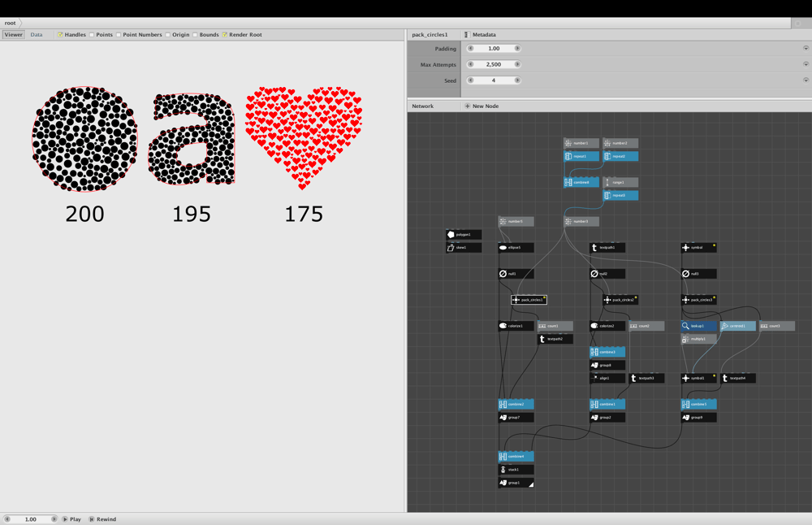812x525 pixels.
Task: Click the Padding value field
Action: [494, 48]
